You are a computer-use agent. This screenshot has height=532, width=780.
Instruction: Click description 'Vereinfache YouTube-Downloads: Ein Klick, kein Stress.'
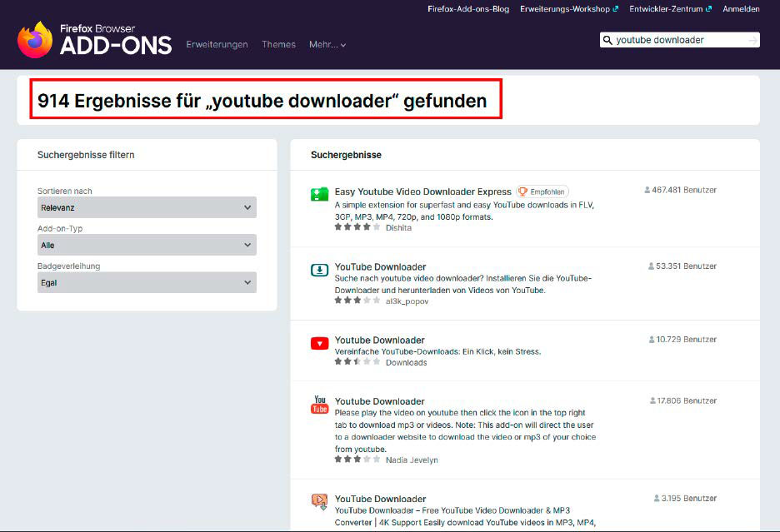pos(437,351)
